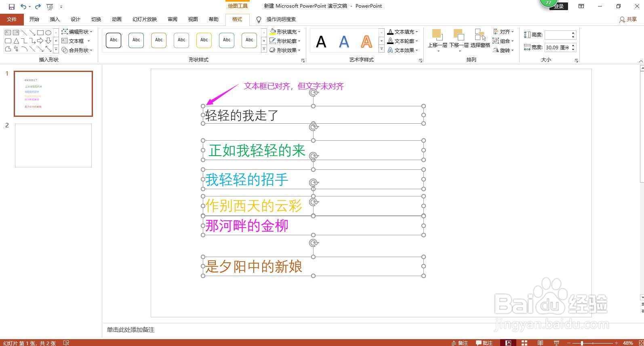644x346 pixels.
Task: Click the 单击此处添加备注 notes area
Action: (130, 330)
